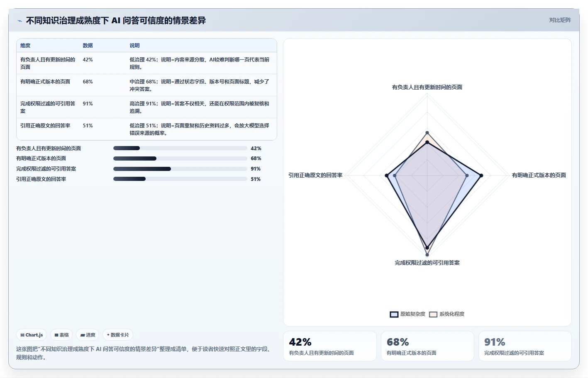Toggle the 原始复杂度 legend swatch
This screenshot has height=378, width=588.
(x=394, y=314)
